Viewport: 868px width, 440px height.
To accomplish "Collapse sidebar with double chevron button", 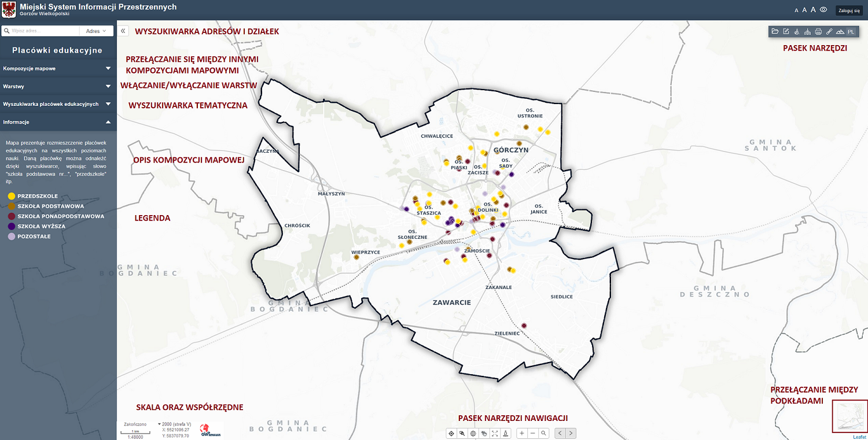I will tap(123, 31).
